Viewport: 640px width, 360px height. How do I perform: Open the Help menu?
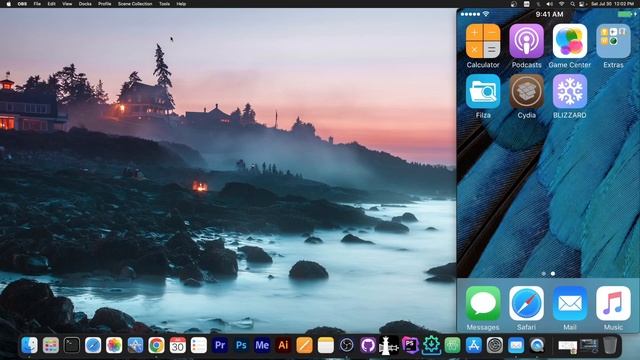point(181,4)
